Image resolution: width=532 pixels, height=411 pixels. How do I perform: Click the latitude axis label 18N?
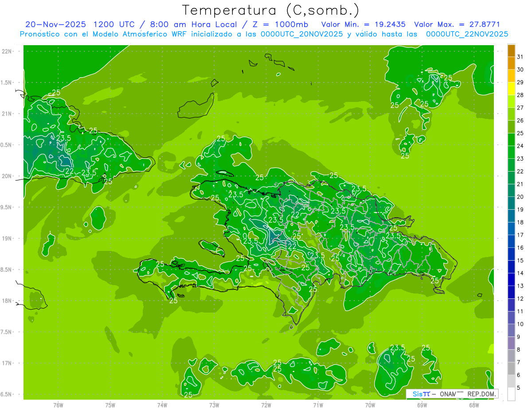click(7, 301)
